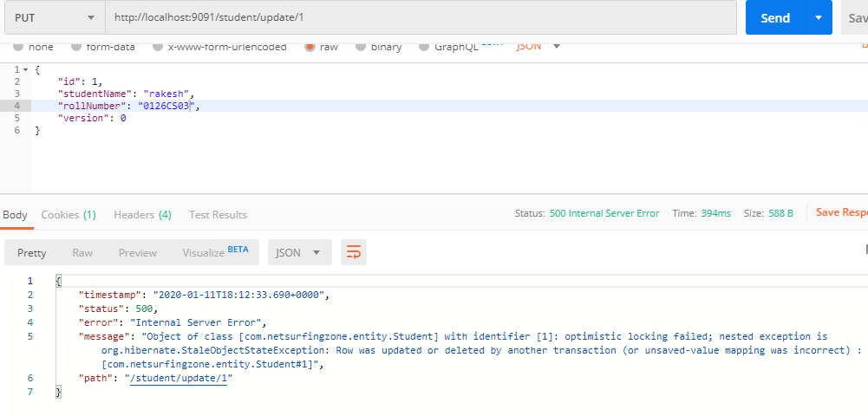Toggle the wrap lines icon in response toolbar
This screenshot has width=868, height=416.
(353, 252)
